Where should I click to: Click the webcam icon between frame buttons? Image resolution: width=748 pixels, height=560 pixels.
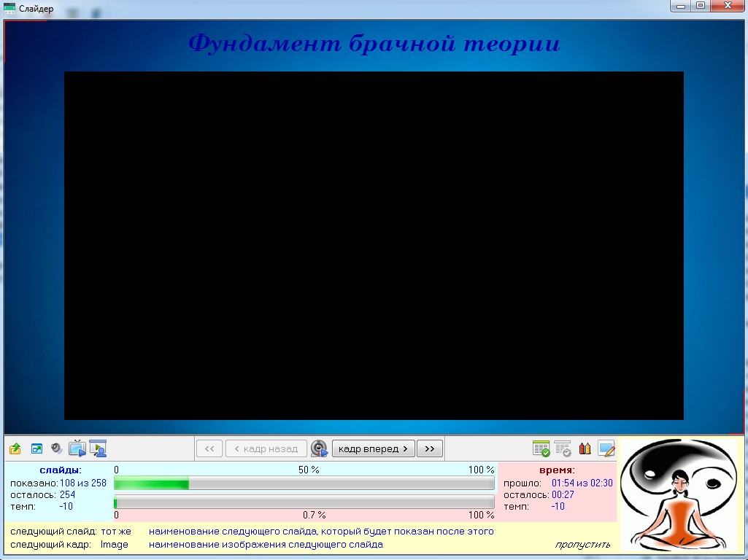tap(319, 448)
